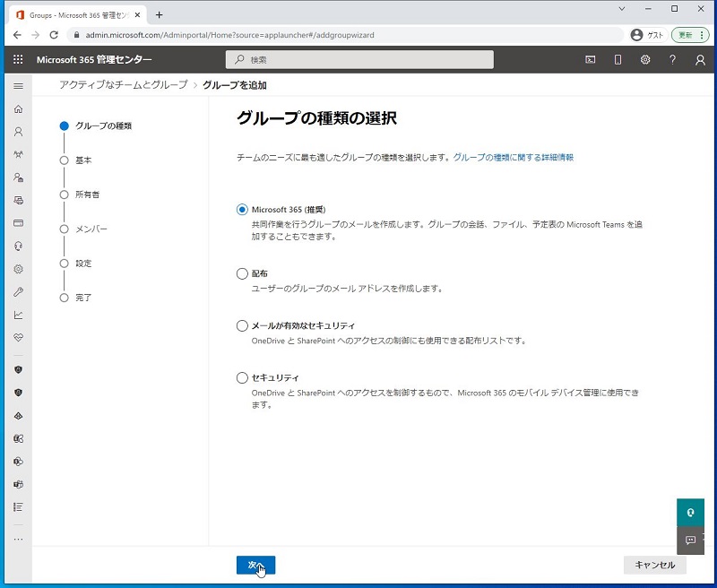Toggle the hamburger navigation menu
The image size is (717, 588).
tap(18, 86)
